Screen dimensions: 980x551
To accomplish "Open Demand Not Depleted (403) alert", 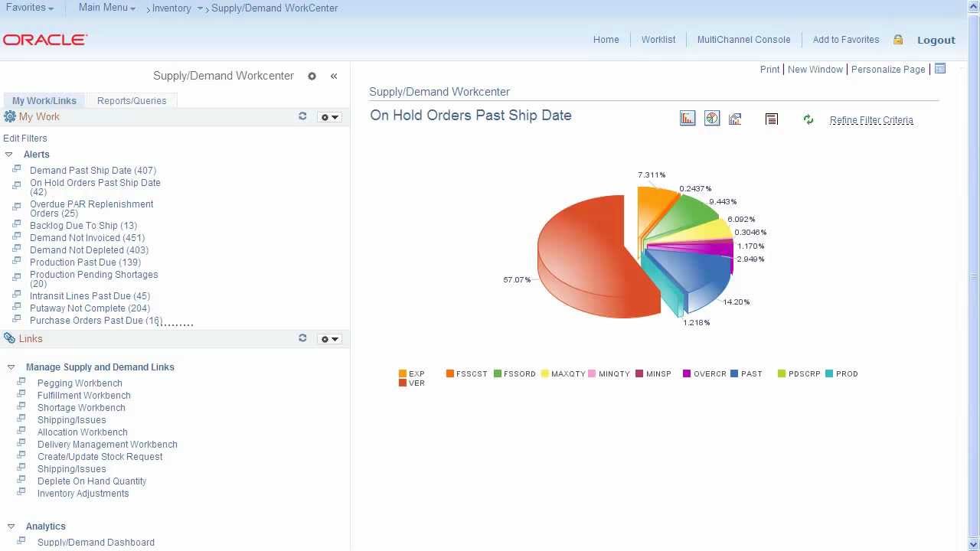I will point(89,250).
